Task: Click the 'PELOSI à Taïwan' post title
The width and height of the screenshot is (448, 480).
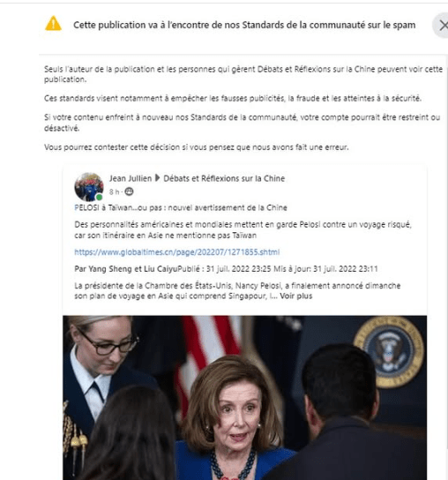Action: 181,207
